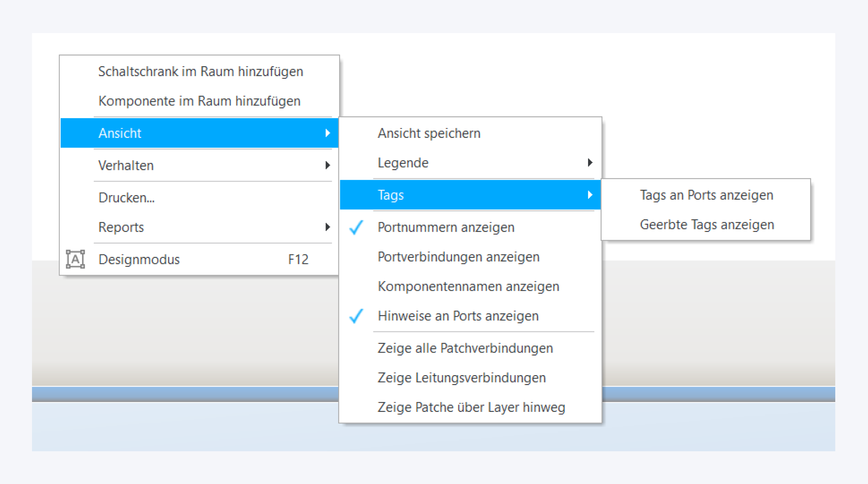Click Zeige alle Patchverbindungen
Screen dimensions: 868x484
465,348
